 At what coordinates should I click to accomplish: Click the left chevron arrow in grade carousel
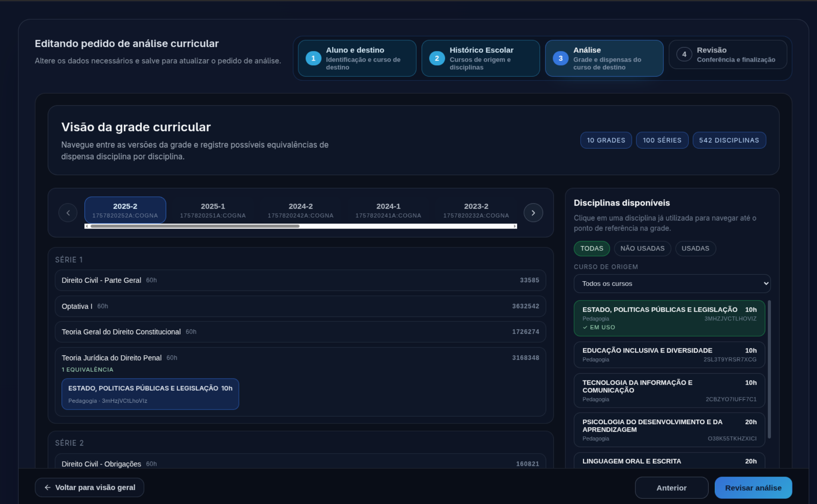68,213
